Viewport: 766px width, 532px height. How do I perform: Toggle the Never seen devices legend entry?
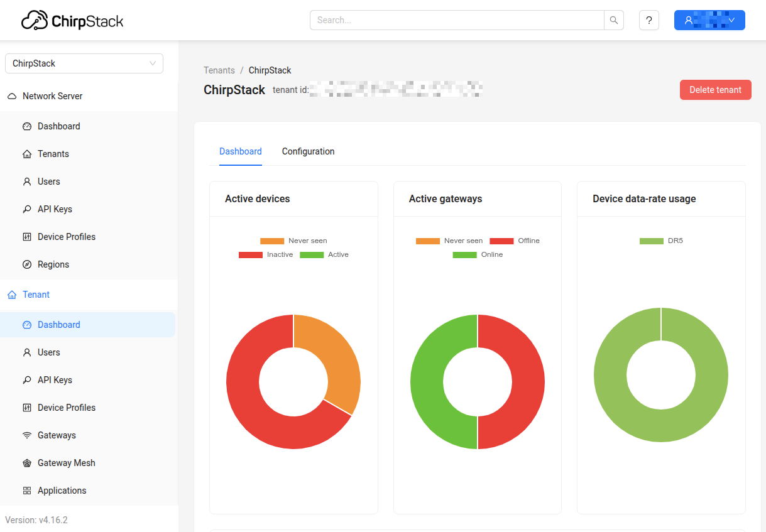point(293,241)
